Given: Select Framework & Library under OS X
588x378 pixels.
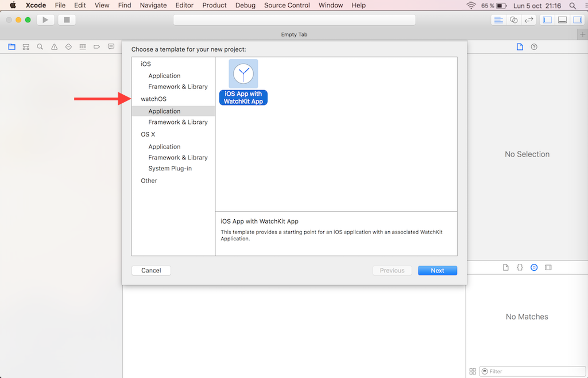Looking at the screenshot, I should click(x=178, y=157).
